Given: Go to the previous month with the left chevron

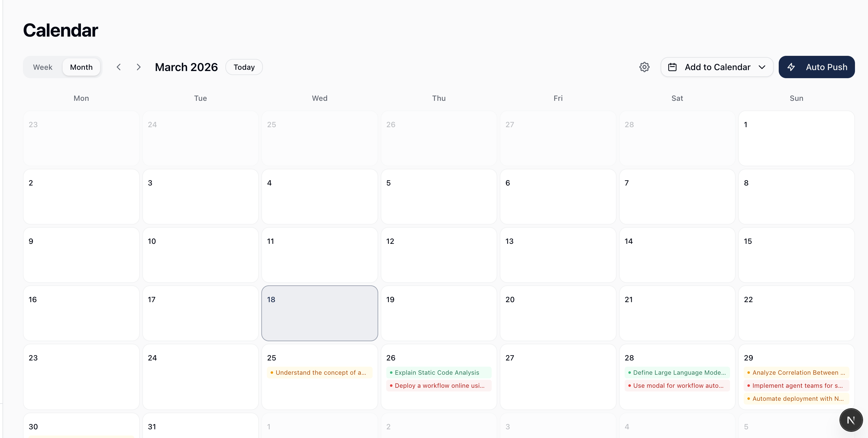Looking at the screenshot, I should tap(119, 67).
